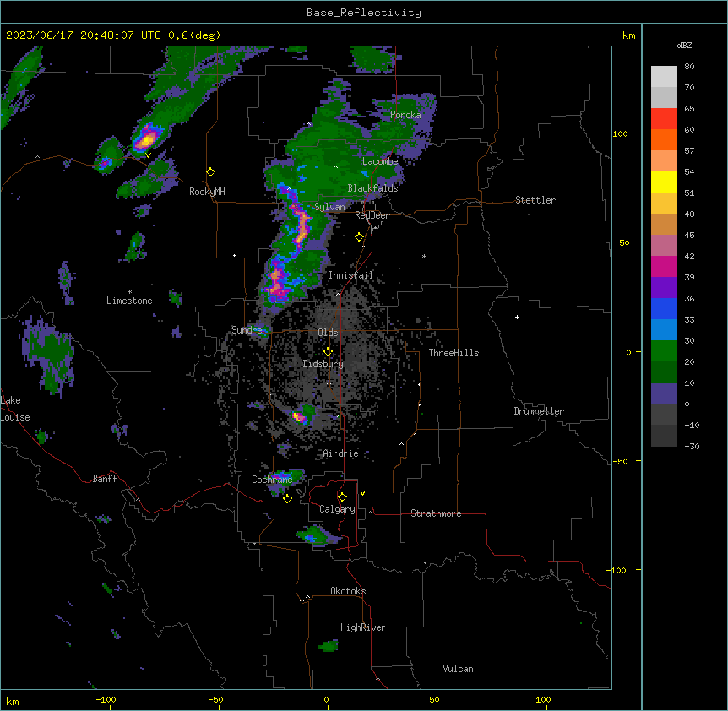
Task: Click the Sylvan label
Action: pyautogui.click(x=329, y=207)
